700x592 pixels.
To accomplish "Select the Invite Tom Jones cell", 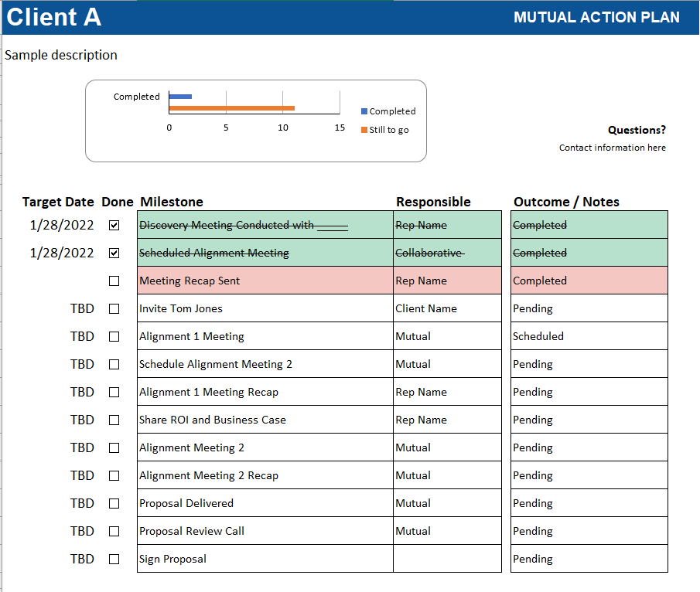I will tap(265, 308).
